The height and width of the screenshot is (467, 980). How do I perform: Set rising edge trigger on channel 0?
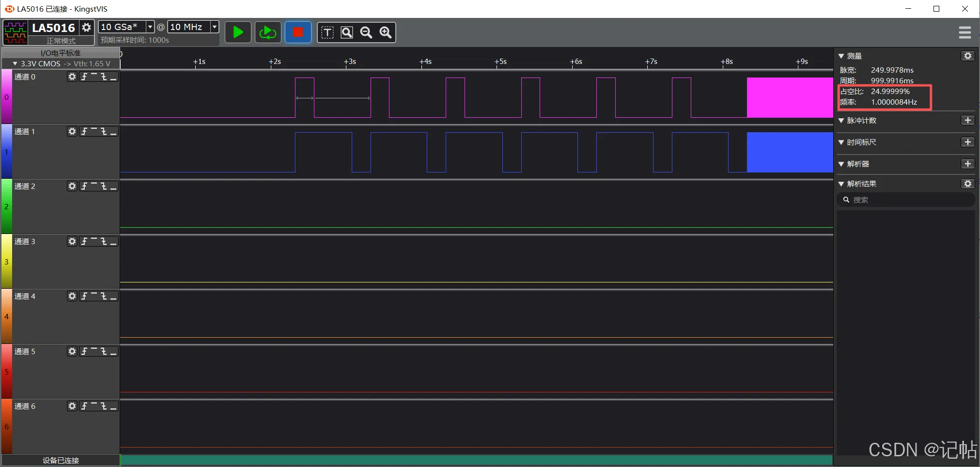(x=84, y=77)
